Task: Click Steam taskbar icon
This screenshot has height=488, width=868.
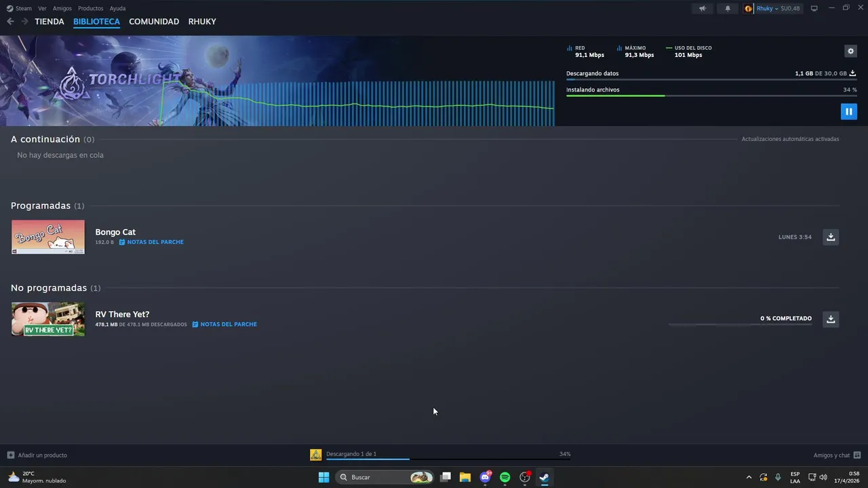Action: (544, 477)
